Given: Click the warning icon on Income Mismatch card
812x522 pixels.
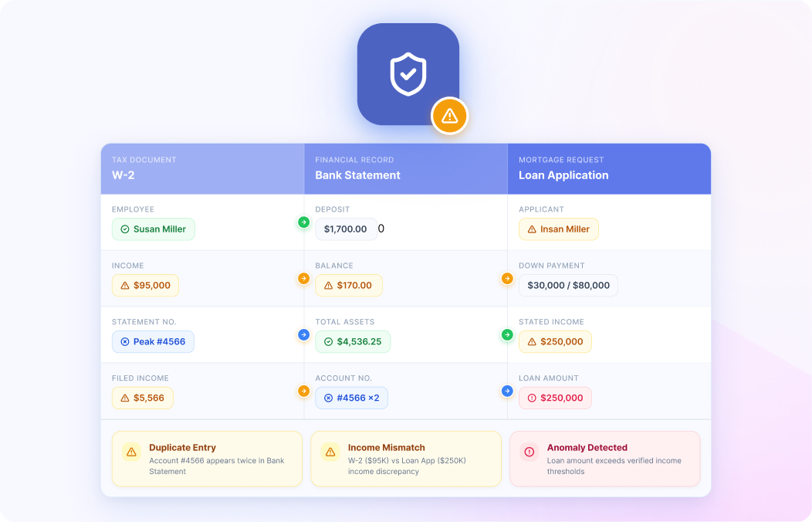Looking at the screenshot, I should click(x=330, y=452).
